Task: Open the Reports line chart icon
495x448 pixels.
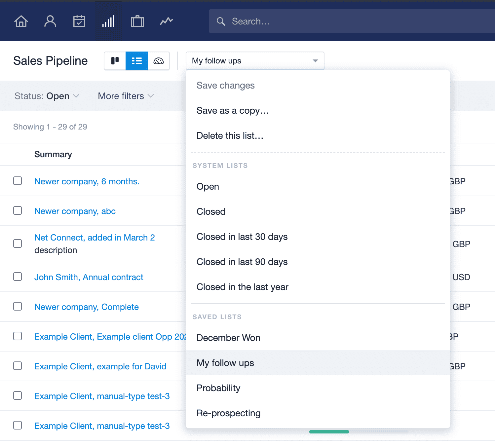Action: (167, 21)
